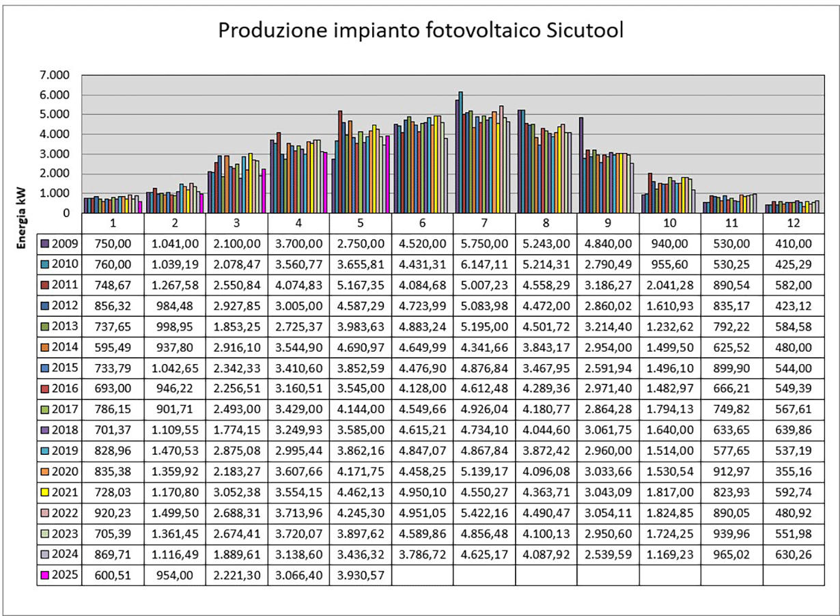
Task: Click the cell with value 639,86
Action: coord(794,430)
